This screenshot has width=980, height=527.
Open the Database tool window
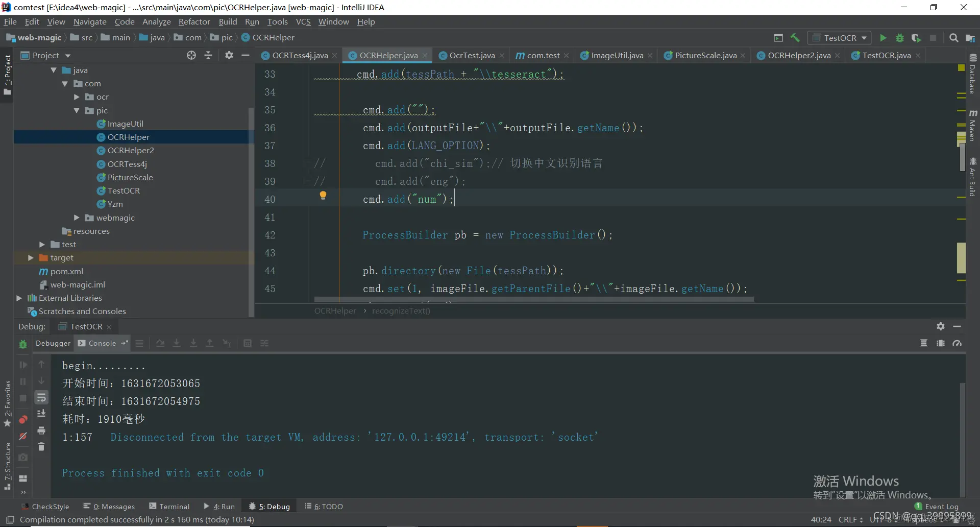(973, 74)
